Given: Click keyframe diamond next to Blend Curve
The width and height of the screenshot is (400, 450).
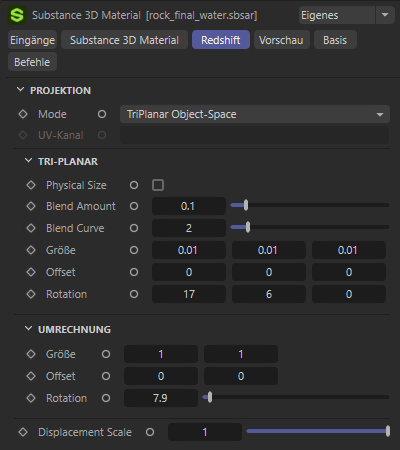Looking at the screenshot, I should coord(31,228).
